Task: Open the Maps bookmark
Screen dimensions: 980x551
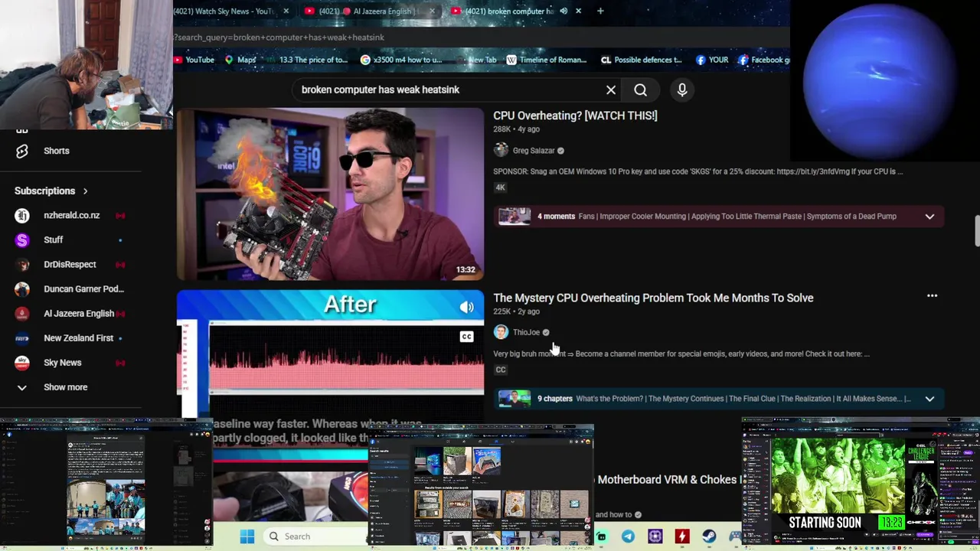Action: [x=240, y=60]
